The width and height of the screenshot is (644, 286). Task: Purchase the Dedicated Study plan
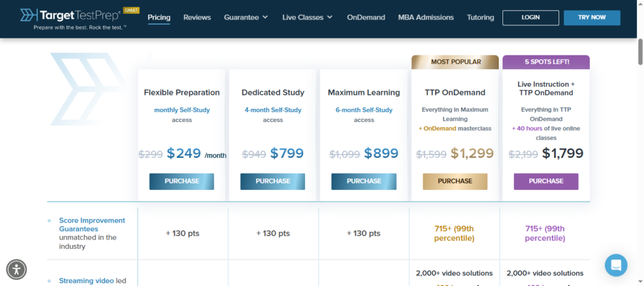point(272,181)
